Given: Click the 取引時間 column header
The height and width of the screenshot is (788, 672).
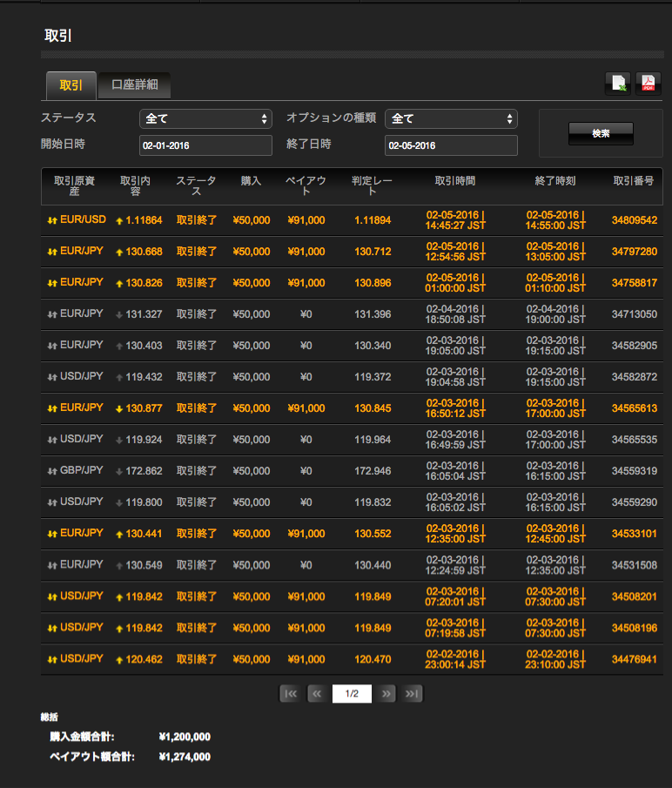Looking at the screenshot, I should coord(455,181).
